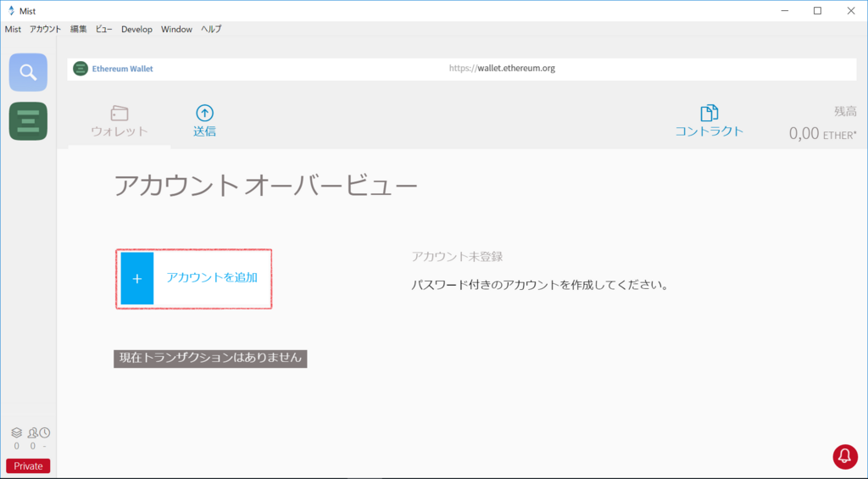
Task: Open the コントラクト contracts tab
Action: point(709,121)
